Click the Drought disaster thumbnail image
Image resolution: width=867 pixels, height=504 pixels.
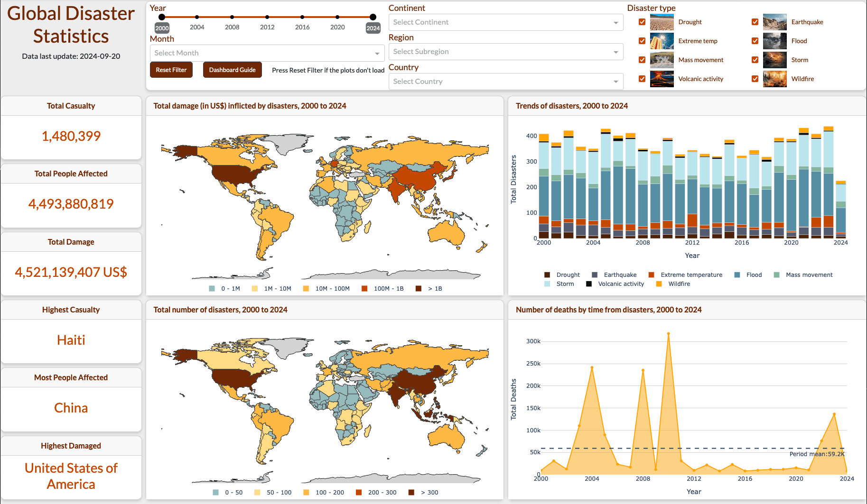tap(662, 22)
